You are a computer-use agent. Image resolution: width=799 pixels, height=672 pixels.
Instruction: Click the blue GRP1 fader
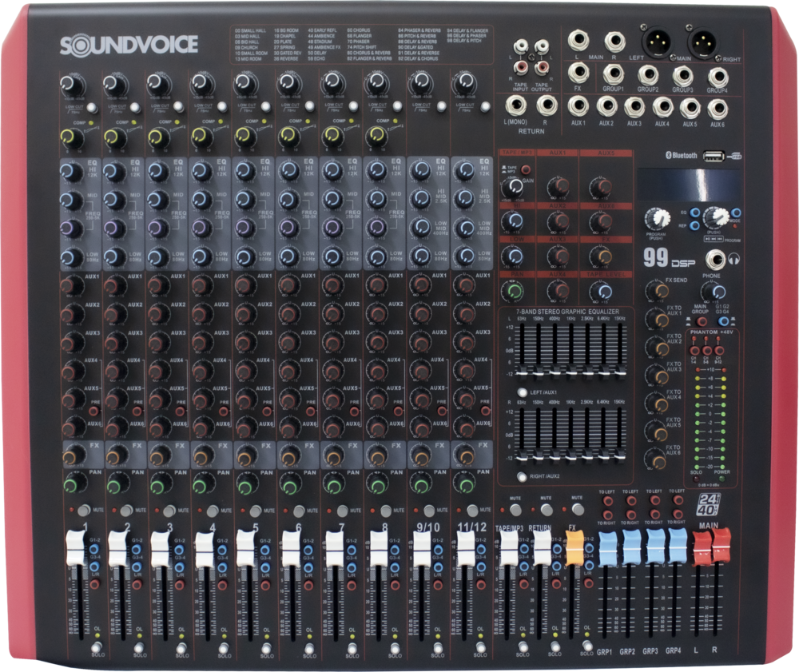pos(607,548)
